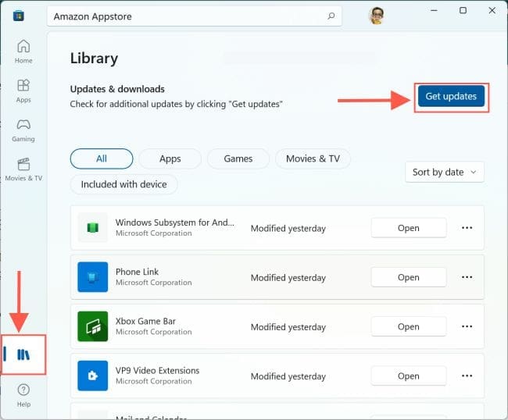This screenshot has width=508, height=420.
Task: Click the Phone Link app icon
Action: 92,277
